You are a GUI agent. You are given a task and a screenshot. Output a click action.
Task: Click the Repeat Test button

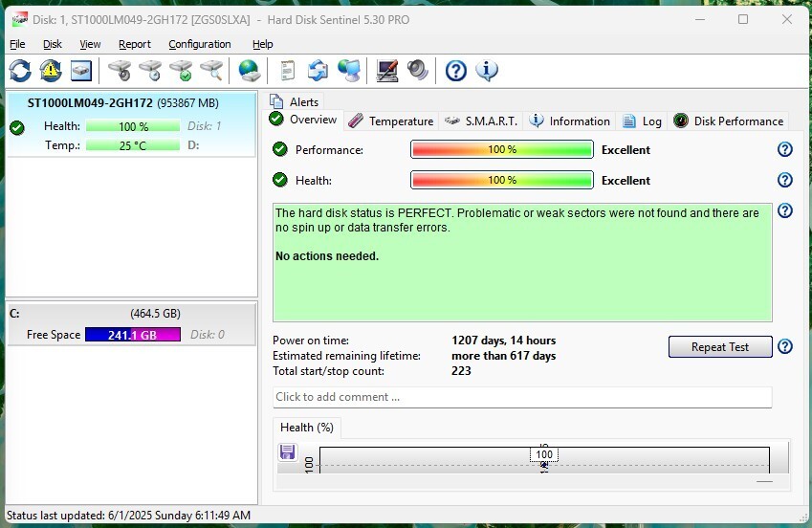tap(720, 346)
